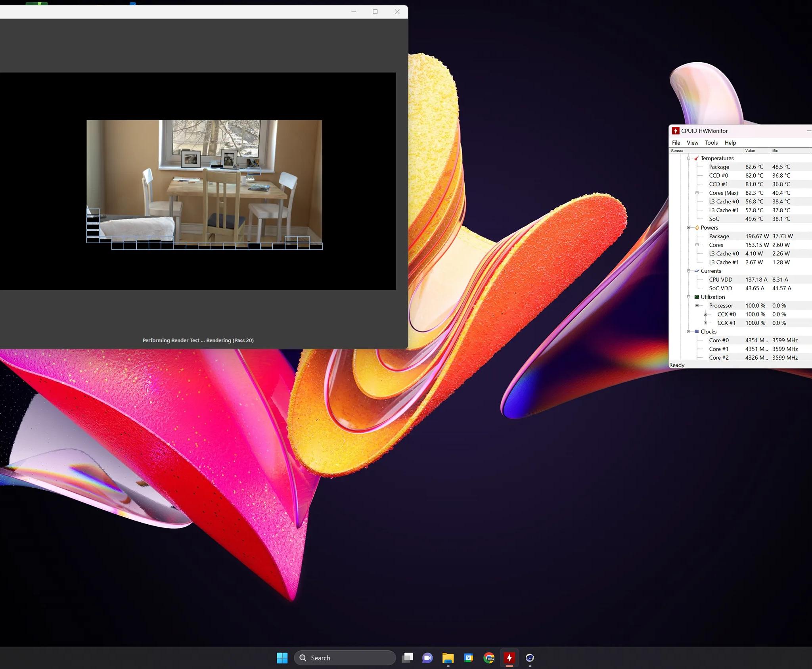Viewport: 812px width, 669px height.
Task: Click the Rendering (Pass 20) status text
Action: coord(230,340)
